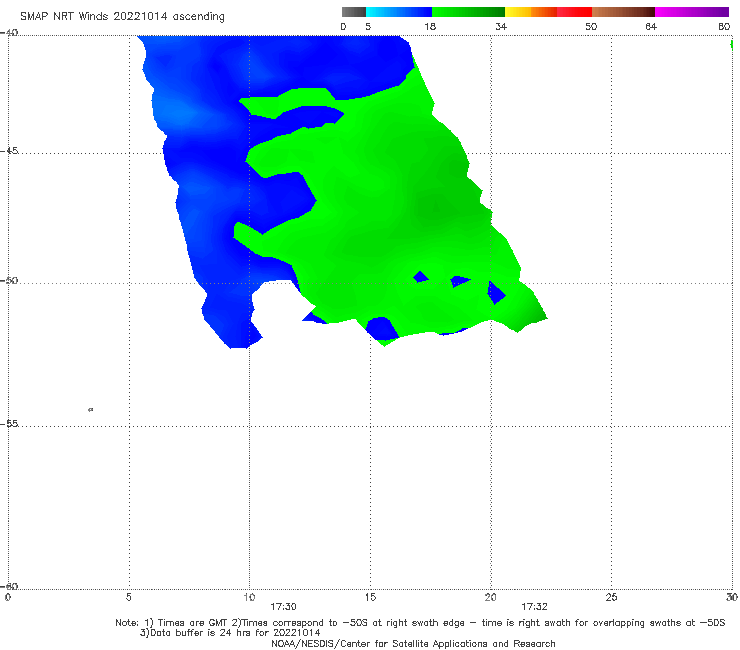Click the 'Data buffer is 24 hrs' note
The width and height of the screenshot is (740, 650).
230,633
